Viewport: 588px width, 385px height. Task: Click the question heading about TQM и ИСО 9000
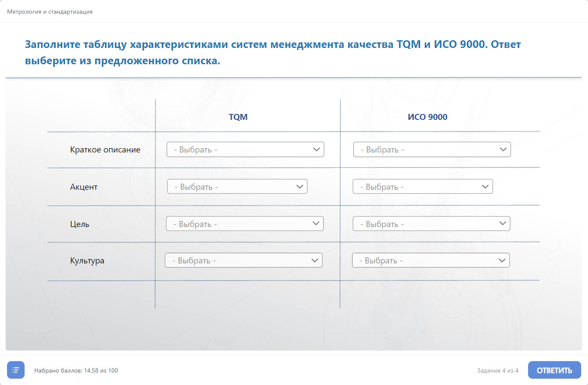pos(272,52)
